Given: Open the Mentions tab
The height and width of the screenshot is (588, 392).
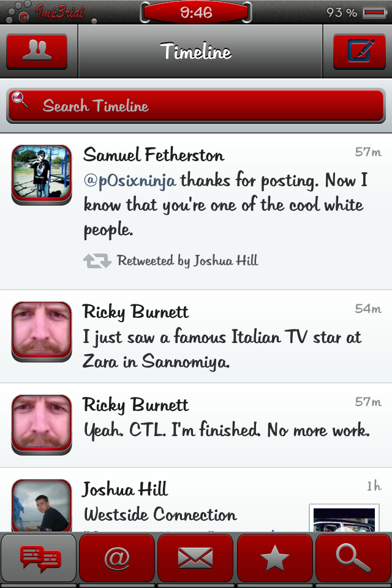Looking at the screenshot, I should pyautogui.click(x=117, y=558).
